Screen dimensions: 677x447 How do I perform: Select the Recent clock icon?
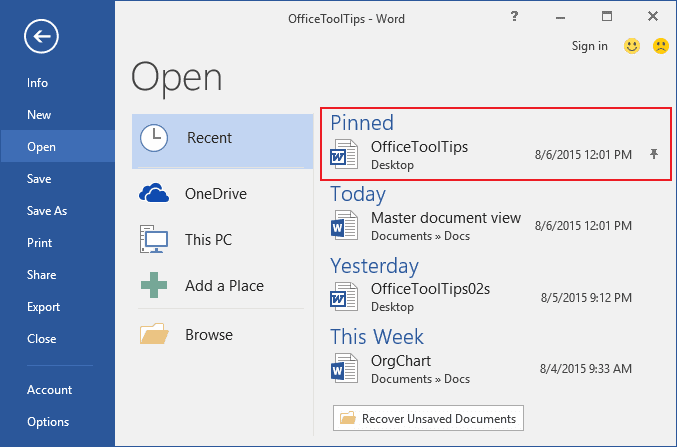pos(154,139)
